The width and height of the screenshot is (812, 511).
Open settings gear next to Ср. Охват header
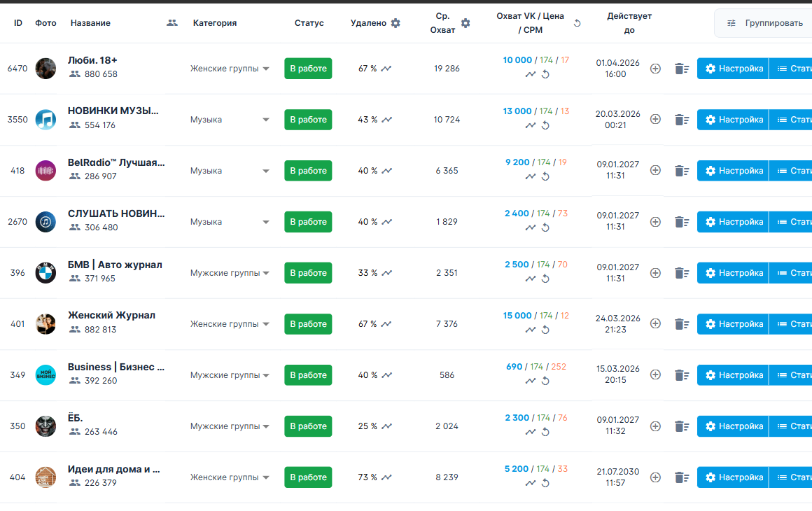[465, 23]
